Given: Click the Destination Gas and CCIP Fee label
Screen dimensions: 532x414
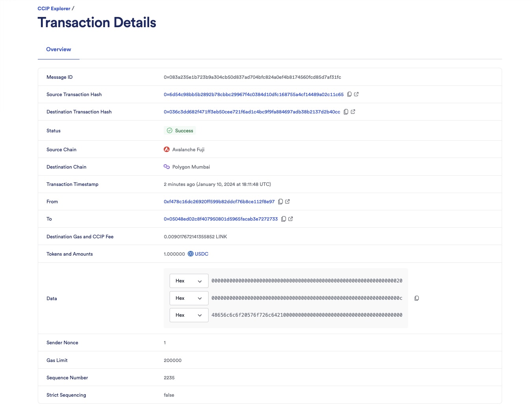Looking at the screenshot, I should [80, 237].
